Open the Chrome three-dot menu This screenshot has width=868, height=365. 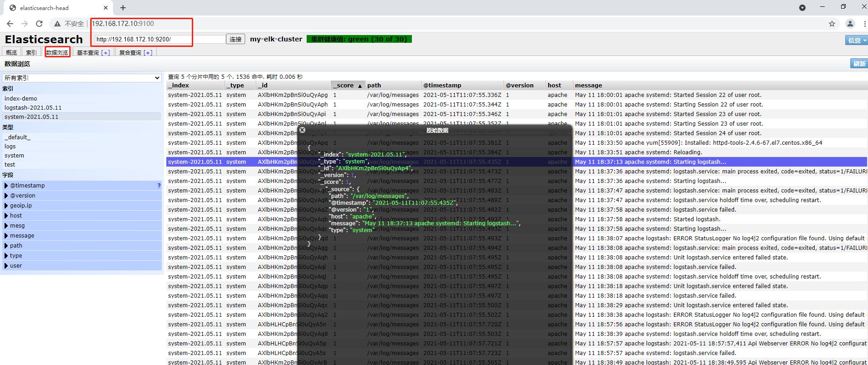tap(864, 24)
